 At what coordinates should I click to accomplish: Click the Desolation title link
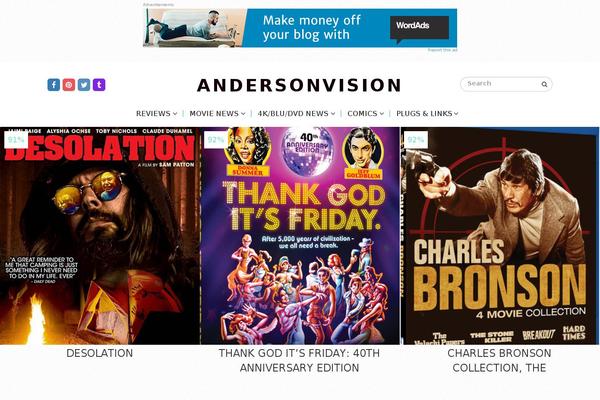(99, 353)
